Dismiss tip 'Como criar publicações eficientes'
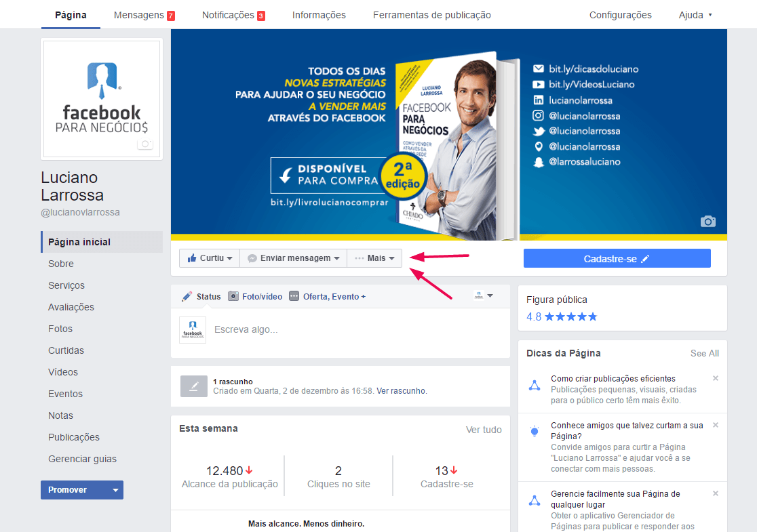 pyautogui.click(x=716, y=378)
